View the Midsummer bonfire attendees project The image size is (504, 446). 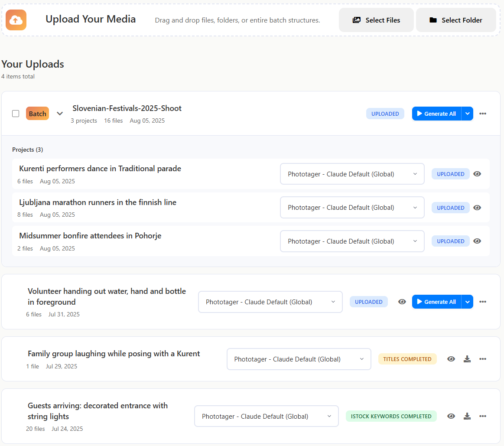477,241
